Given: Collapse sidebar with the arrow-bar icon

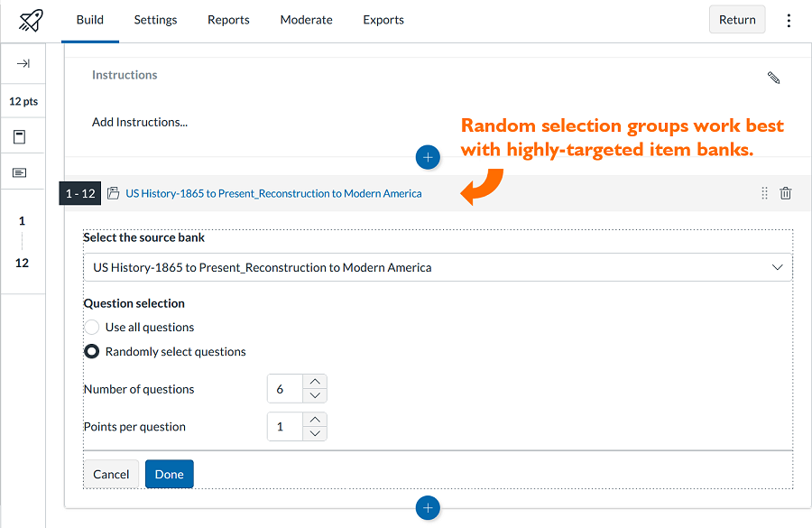Looking at the screenshot, I should click(x=23, y=64).
